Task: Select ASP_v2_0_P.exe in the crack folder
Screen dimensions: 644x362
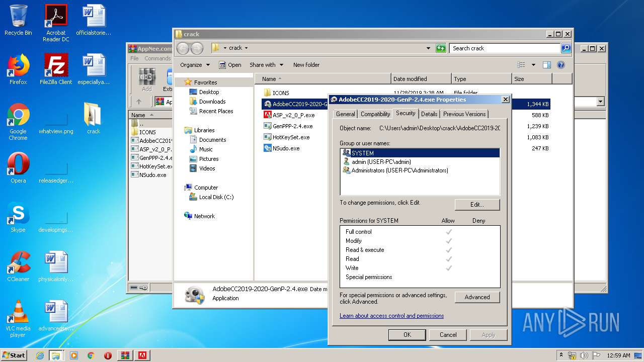Action: 289,115
